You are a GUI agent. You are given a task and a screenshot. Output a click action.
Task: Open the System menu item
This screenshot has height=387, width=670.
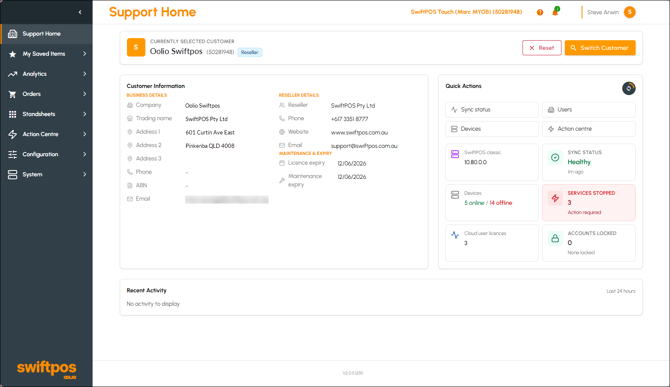click(46, 174)
